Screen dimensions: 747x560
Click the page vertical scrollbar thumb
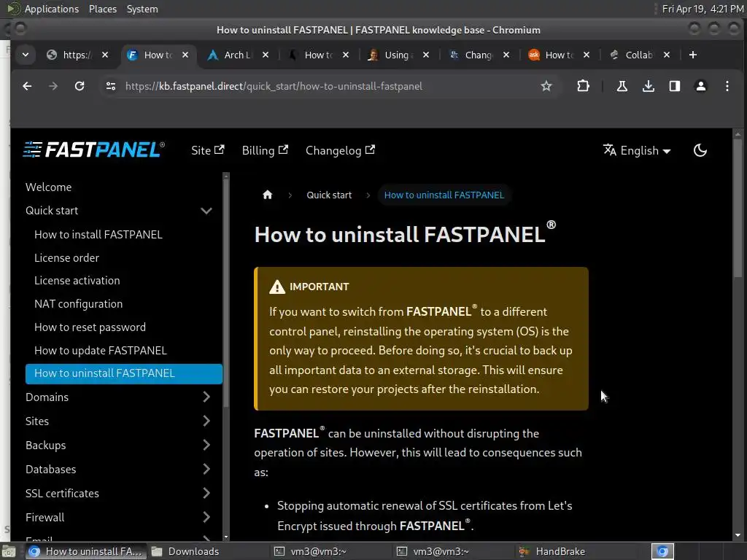point(738,208)
